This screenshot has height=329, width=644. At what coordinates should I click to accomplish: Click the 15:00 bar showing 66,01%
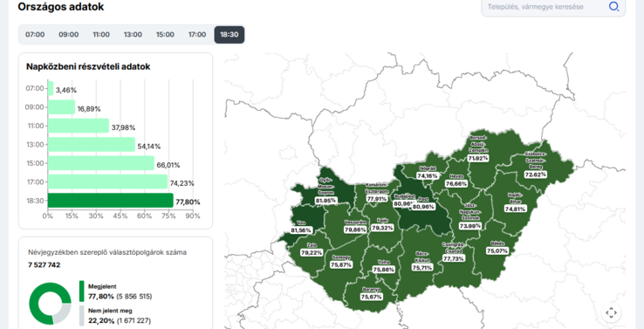point(101,163)
